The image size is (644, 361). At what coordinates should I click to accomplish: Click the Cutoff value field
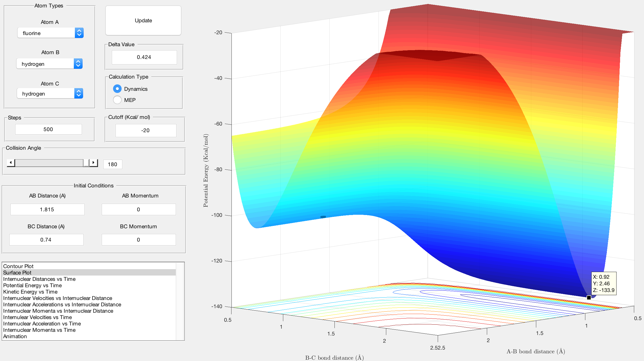(146, 130)
